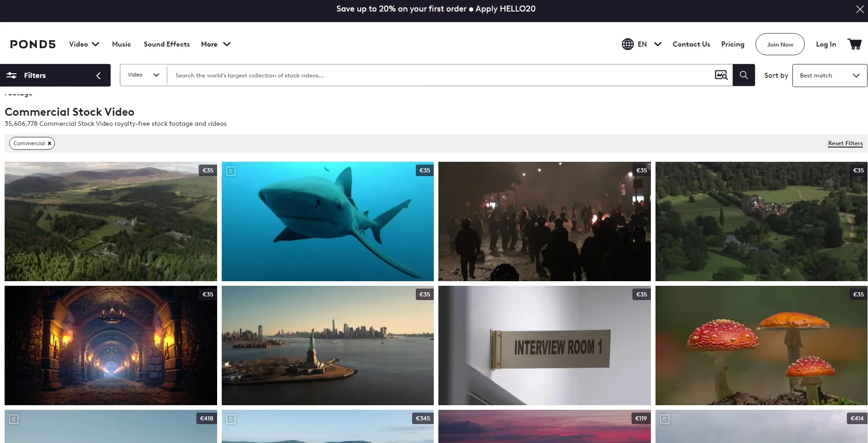The image size is (868, 443).
Task: Open the pink sunset sky €119 video
Action: [x=544, y=427]
